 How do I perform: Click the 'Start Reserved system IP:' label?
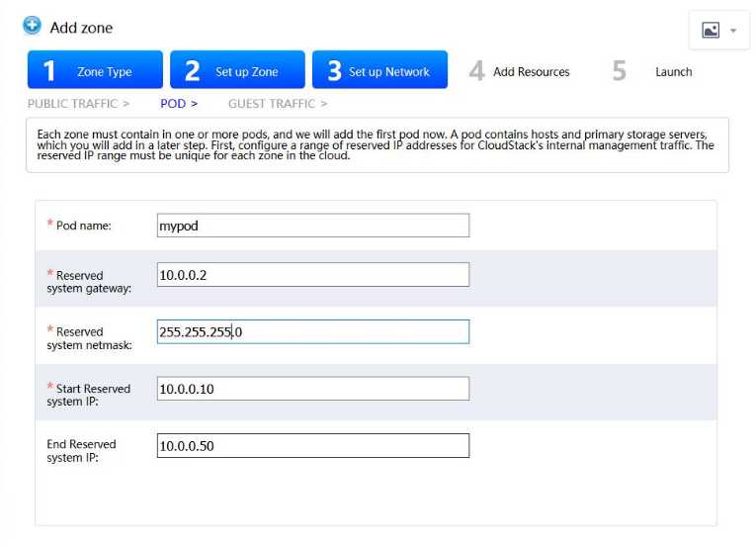[88, 395]
